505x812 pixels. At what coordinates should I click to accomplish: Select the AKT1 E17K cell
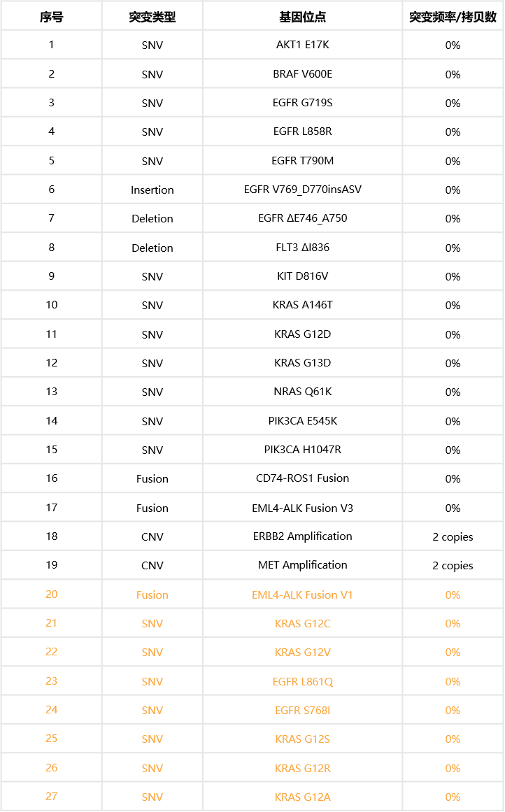pos(302,45)
